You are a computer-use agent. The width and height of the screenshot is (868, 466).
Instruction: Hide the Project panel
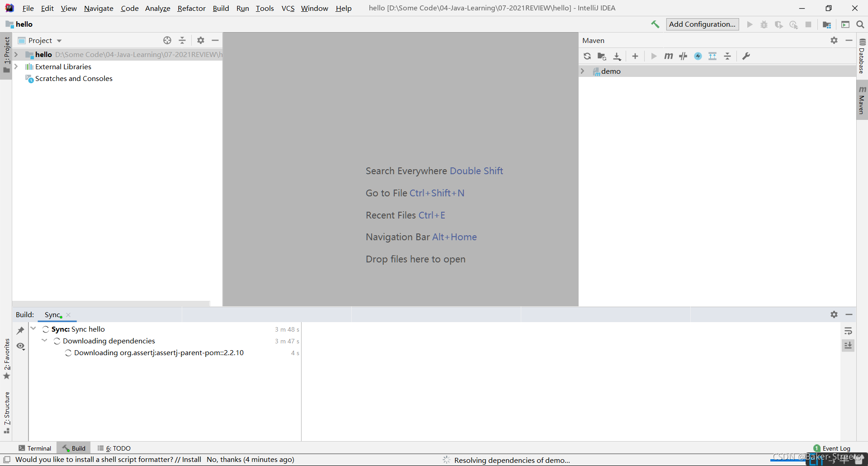point(215,40)
